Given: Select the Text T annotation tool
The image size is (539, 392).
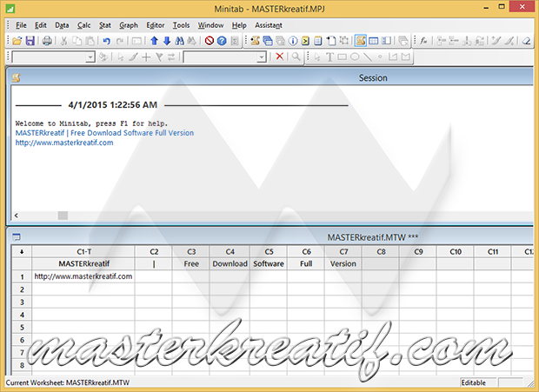Looking at the screenshot, I should pyautogui.click(x=329, y=56).
